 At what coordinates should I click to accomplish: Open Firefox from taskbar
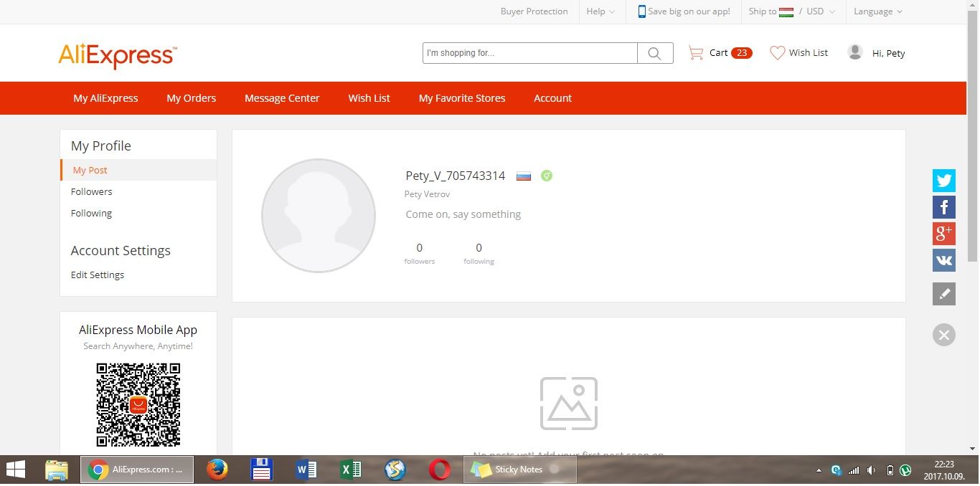click(217, 470)
